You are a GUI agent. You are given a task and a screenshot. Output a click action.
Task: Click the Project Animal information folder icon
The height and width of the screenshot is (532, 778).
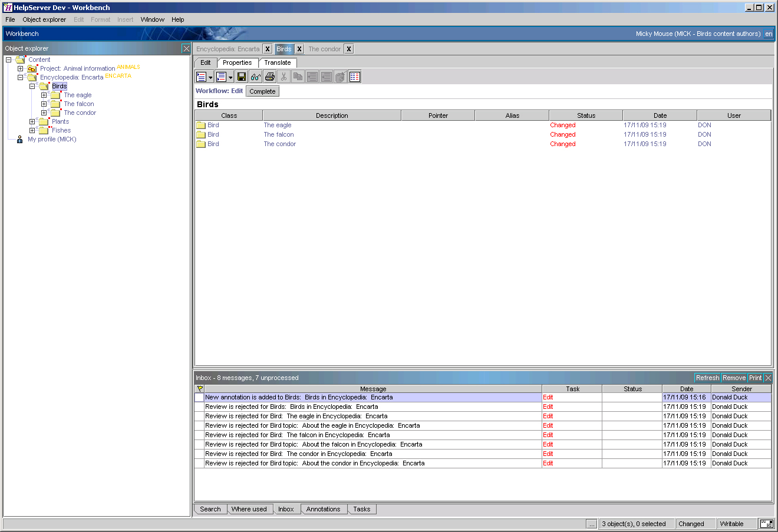pyautogui.click(x=32, y=68)
